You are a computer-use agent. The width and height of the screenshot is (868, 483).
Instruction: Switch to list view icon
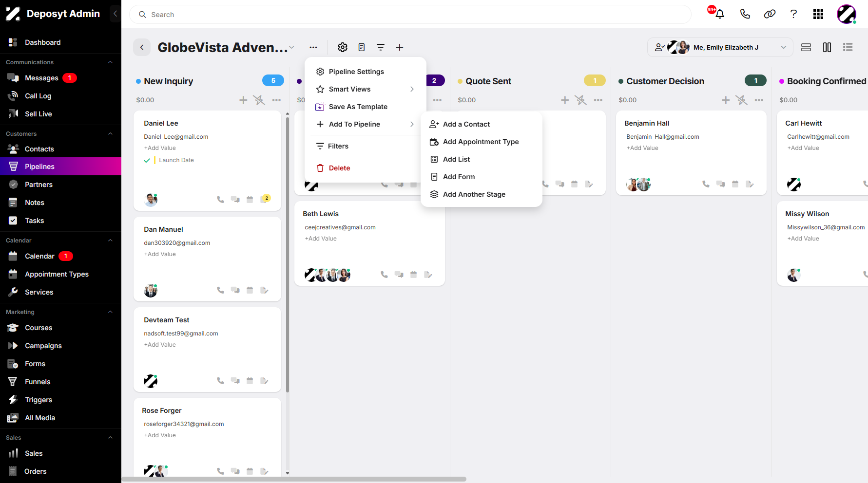pos(848,47)
